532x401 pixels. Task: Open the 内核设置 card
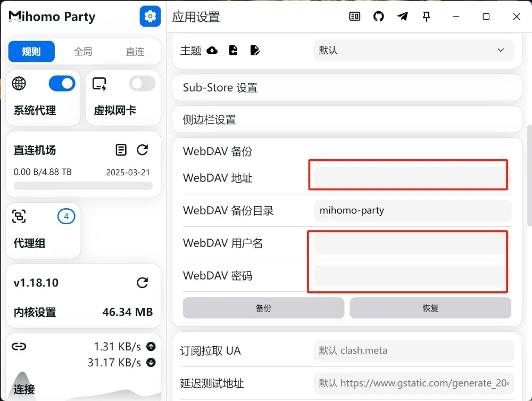click(x=83, y=296)
